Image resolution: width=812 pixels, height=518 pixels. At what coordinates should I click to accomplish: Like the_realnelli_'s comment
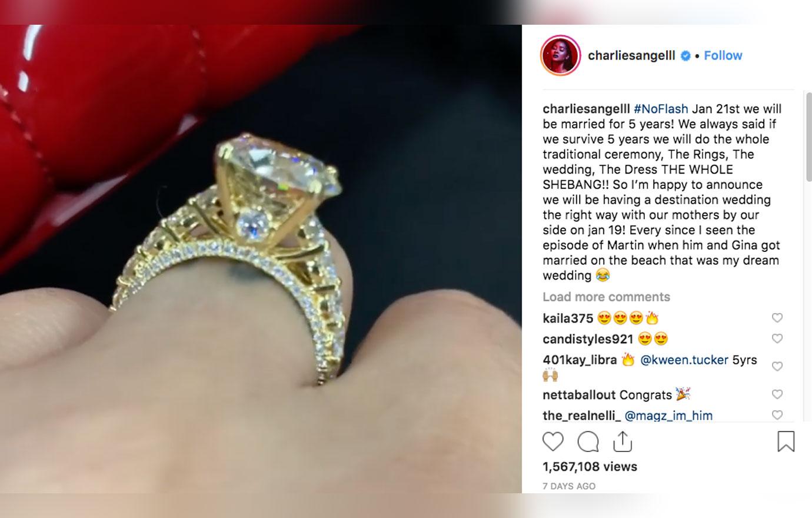coord(777,415)
